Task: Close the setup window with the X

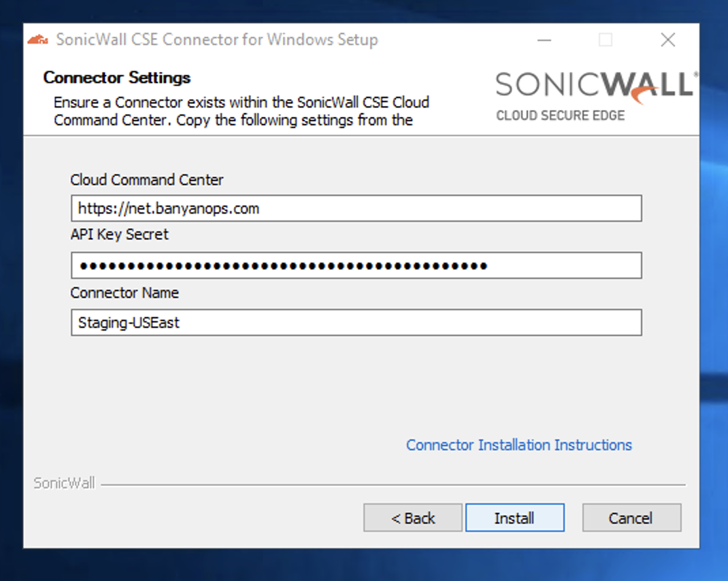Action: click(668, 40)
